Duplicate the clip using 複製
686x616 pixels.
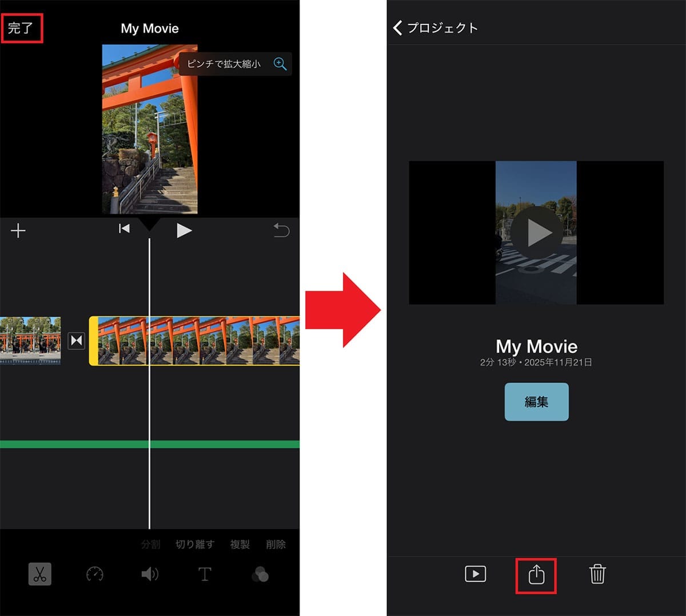240,545
